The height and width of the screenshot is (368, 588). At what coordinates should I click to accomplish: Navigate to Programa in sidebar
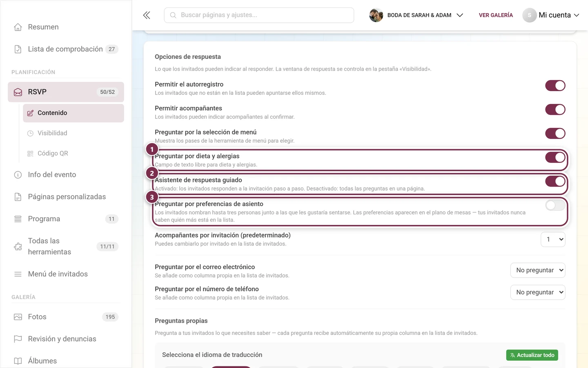click(x=66, y=219)
